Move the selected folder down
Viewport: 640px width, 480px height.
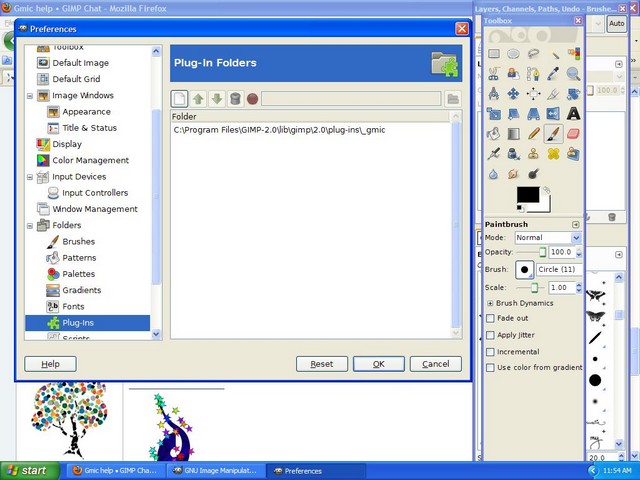(217, 99)
